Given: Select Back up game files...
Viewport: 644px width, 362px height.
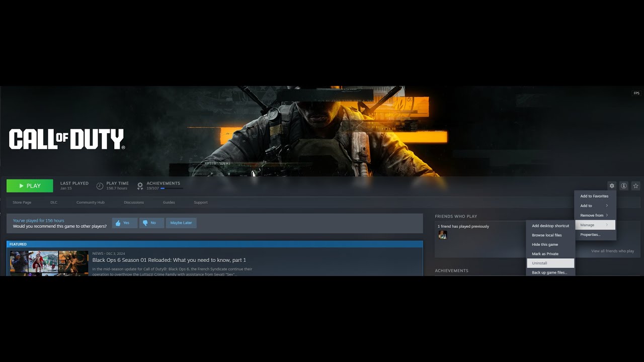Looking at the screenshot, I should (x=550, y=272).
